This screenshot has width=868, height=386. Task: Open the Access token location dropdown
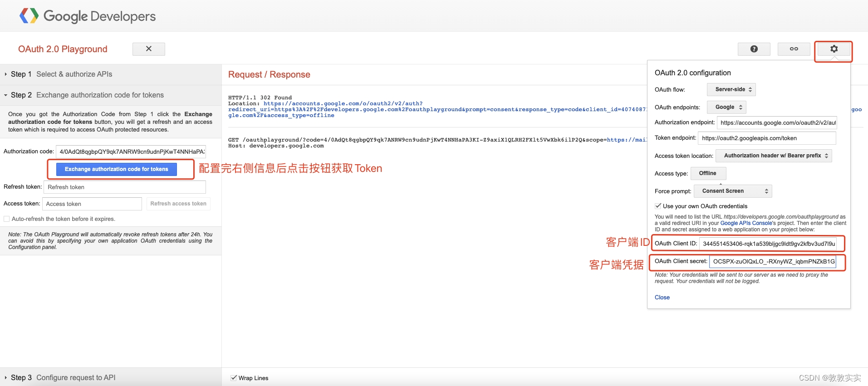pyautogui.click(x=773, y=156)
